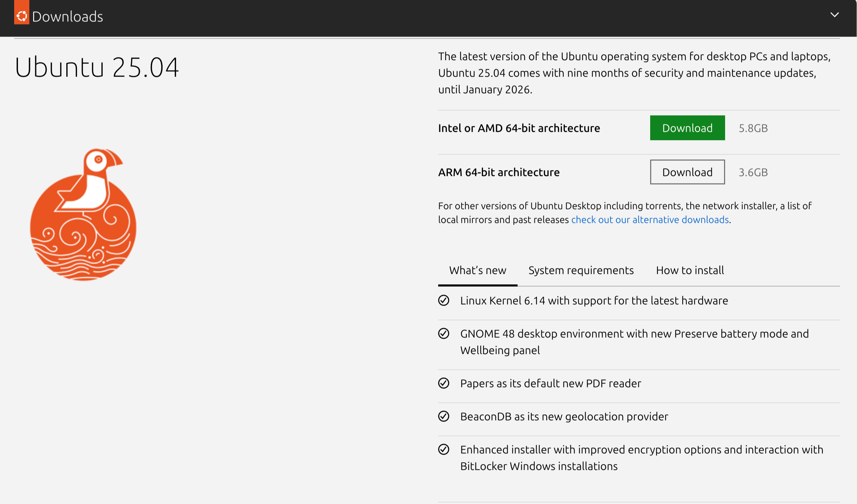Switch to System requirements tab
This screenshot has height=504, width=857.
[581, 270]
